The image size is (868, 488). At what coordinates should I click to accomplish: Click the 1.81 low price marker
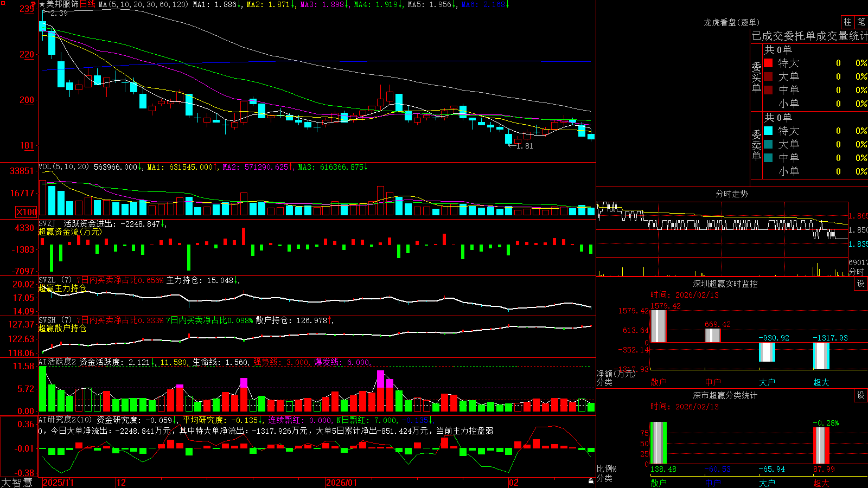(x=524, y=146)
